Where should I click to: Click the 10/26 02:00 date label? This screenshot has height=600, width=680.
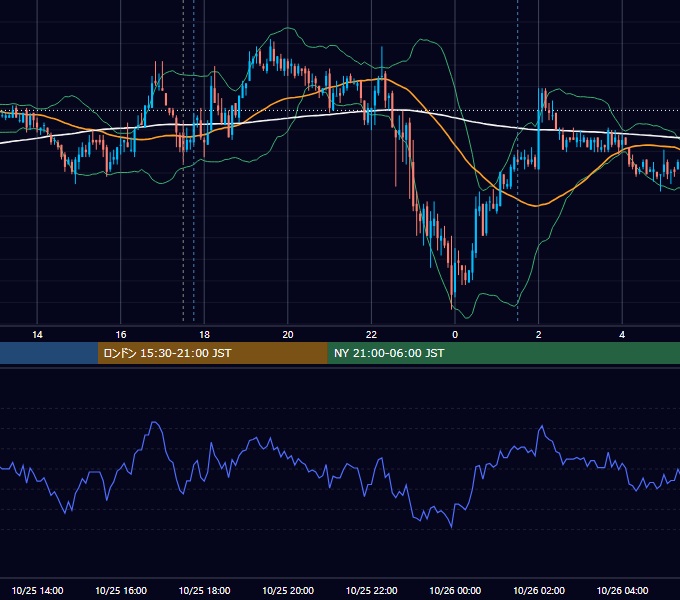pyautogui.click(x=539, y=590)
